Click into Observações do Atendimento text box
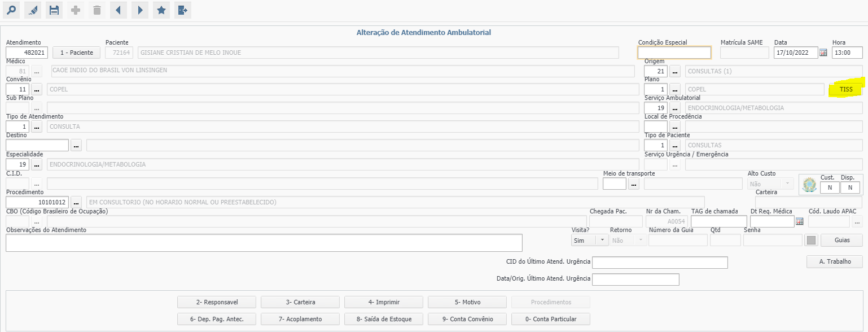The image size is (868, 332). 264,242
